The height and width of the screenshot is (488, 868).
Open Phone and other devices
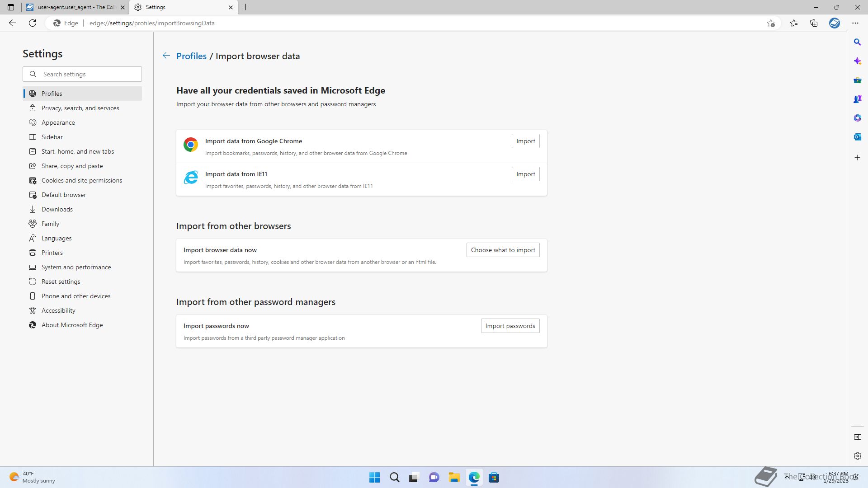(x=82, y=296)
